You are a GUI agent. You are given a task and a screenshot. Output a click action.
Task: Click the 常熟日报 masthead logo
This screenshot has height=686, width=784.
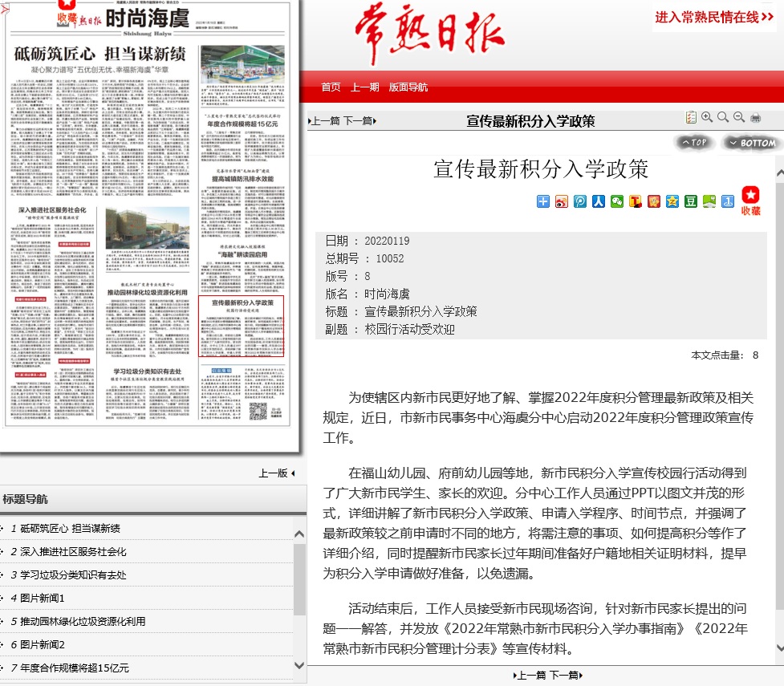(x=429, y=33)
